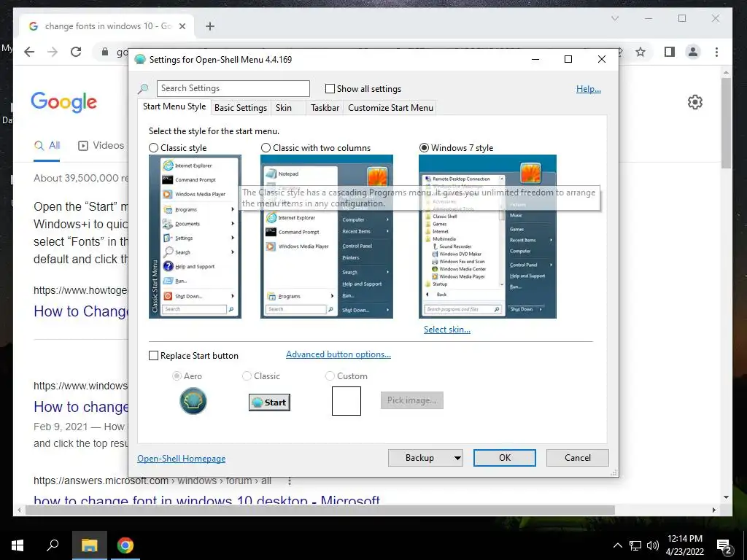
Task: Click the Google logo
Action: pyautogui.click(x=64, y=102)
